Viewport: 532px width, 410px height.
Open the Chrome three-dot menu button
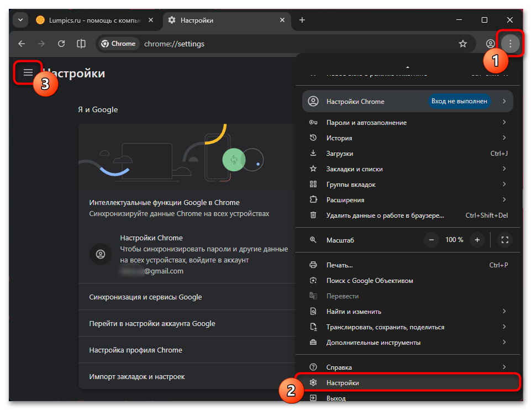pos(510,44)
